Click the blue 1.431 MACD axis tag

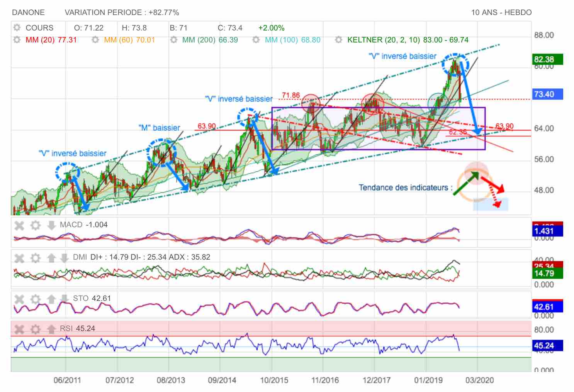pos(547,231)
